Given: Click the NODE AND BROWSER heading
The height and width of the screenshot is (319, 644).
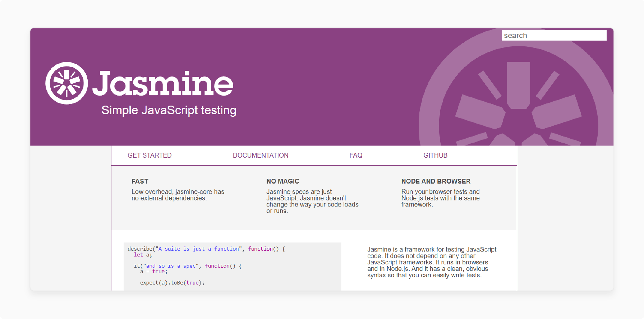Looking at the screenshot, I should point(436,181).
